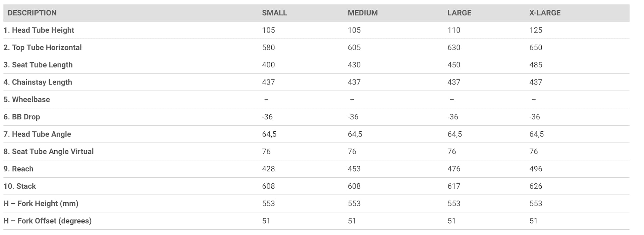Click the Fork Offset (degrees) row label
644x235 pixels.
47,221
